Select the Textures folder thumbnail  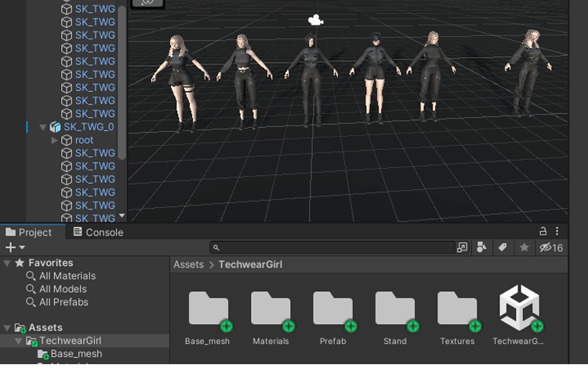coord(457,309)
